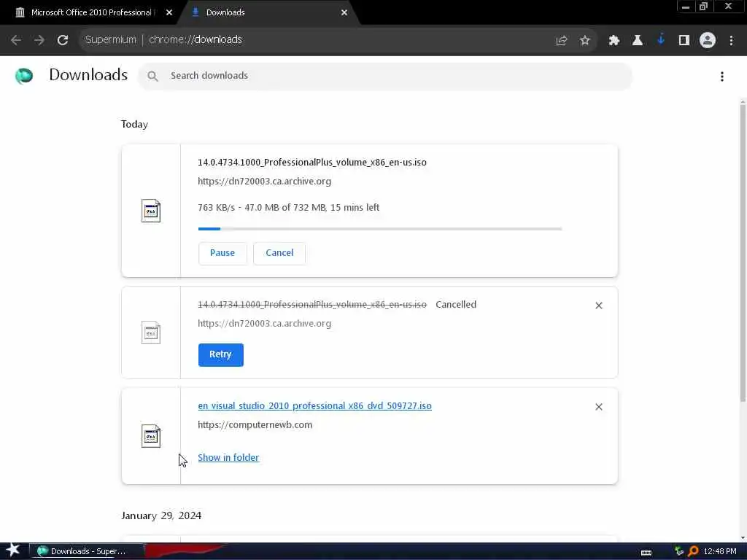Click the 12:48 PM clock
This screenshot has height=560, width=747.
click(720, 551)
